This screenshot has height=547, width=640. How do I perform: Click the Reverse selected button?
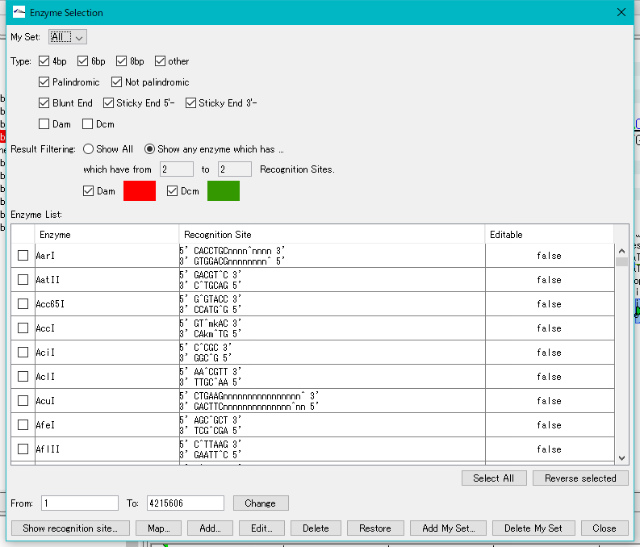coord(580,478)
